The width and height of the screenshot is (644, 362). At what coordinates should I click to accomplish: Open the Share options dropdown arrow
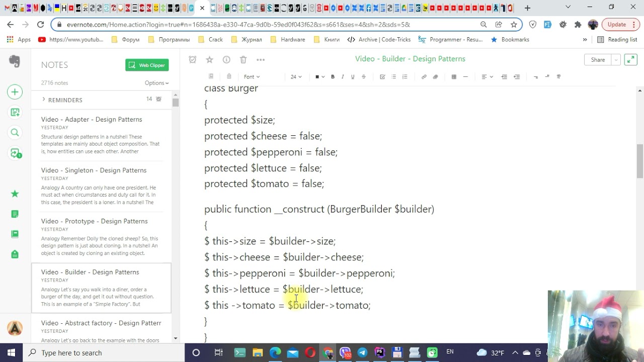click(x=616, y=60)
